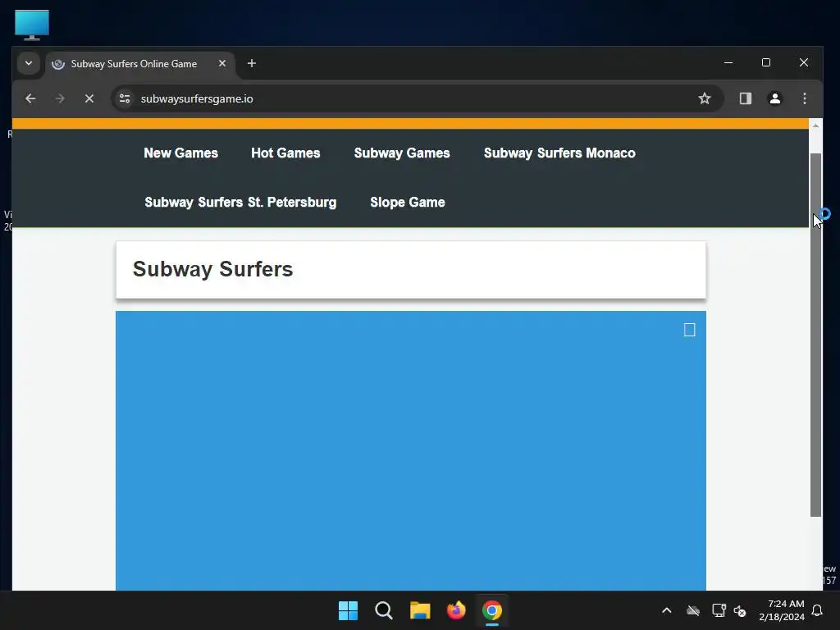Open the notifications bell

point(818,610)
